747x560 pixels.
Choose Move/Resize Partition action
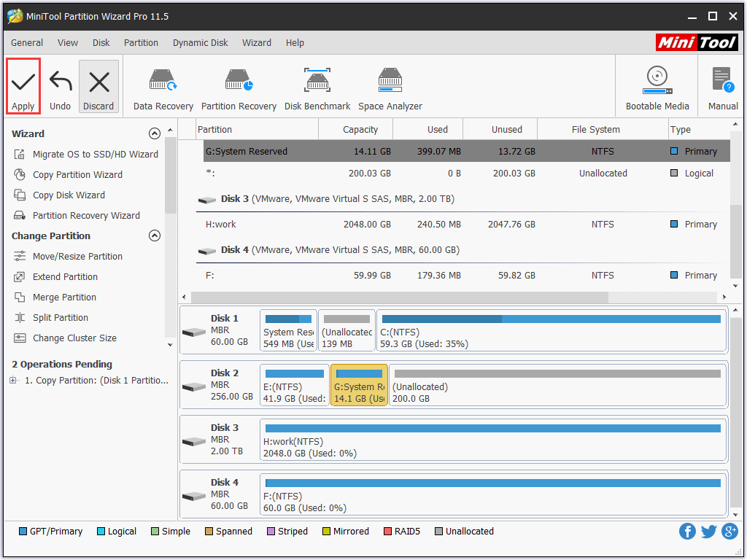pyautogui.click(x=77, y=256)
